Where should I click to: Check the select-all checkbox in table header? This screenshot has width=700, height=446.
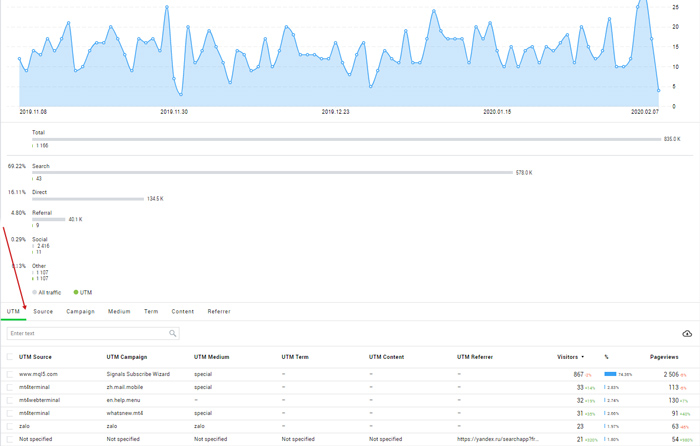(x=10, y=357)
